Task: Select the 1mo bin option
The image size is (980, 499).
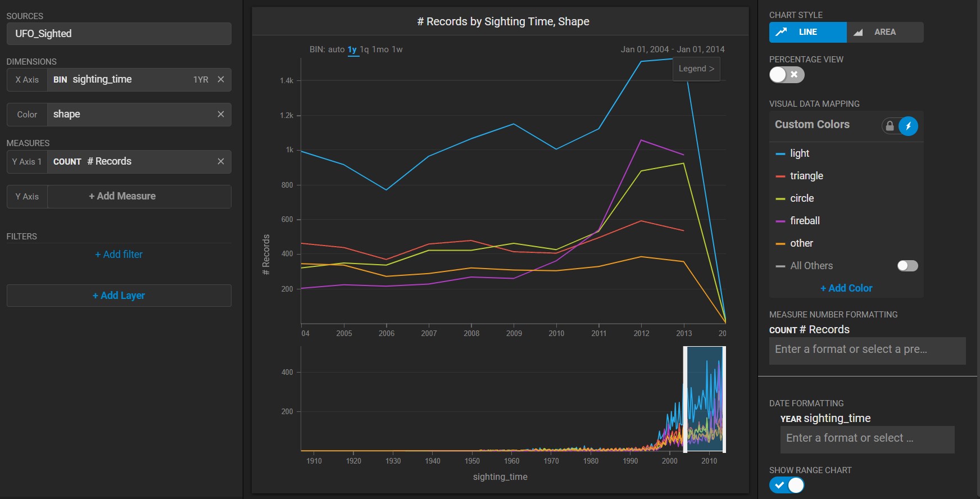Action: coord(380,49)
